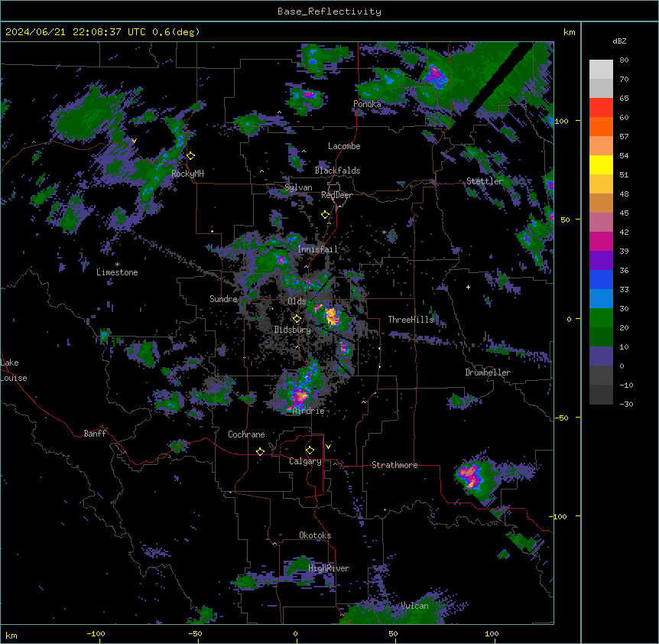Click the Sylvan label
The width and height of the screenshot is (659, 644).
[x=298, y=187]
